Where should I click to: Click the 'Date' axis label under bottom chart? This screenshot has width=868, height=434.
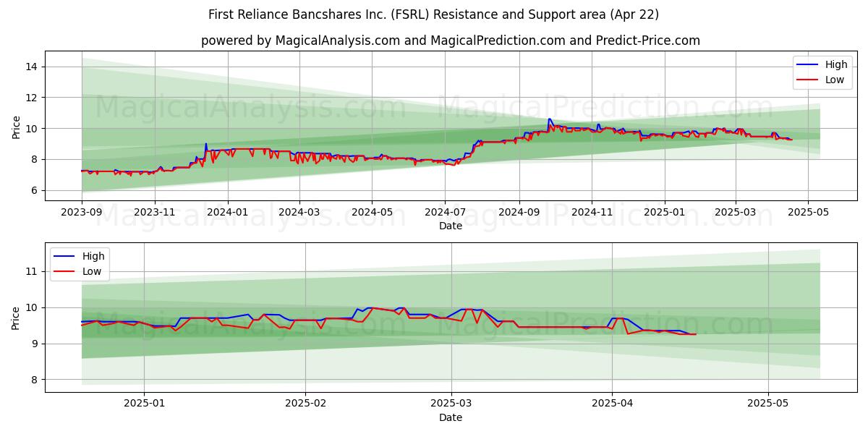(x=450, y=417)
